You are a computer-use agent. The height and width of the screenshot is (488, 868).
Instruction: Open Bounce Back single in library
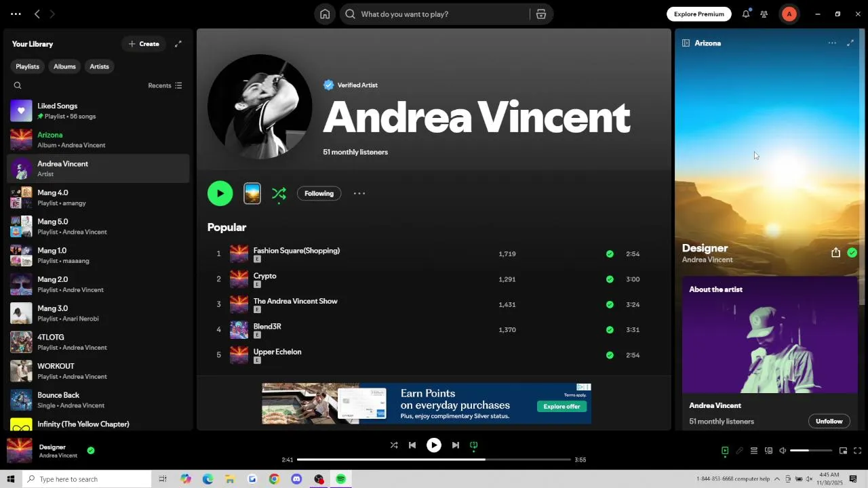coord(98,400)
